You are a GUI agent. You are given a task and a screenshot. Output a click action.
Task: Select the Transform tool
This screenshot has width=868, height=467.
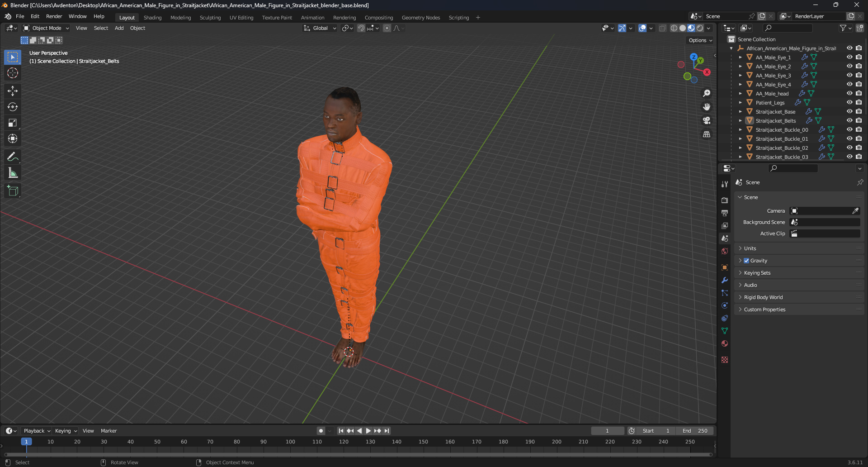click(13, 138)
